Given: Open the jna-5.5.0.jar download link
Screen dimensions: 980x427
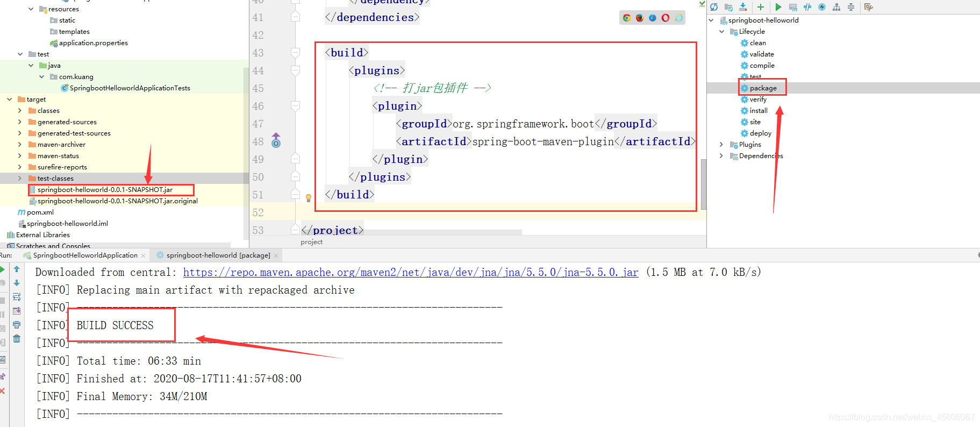Looking at the screenshot, I should pyautogui.click(x=411, y=273).
